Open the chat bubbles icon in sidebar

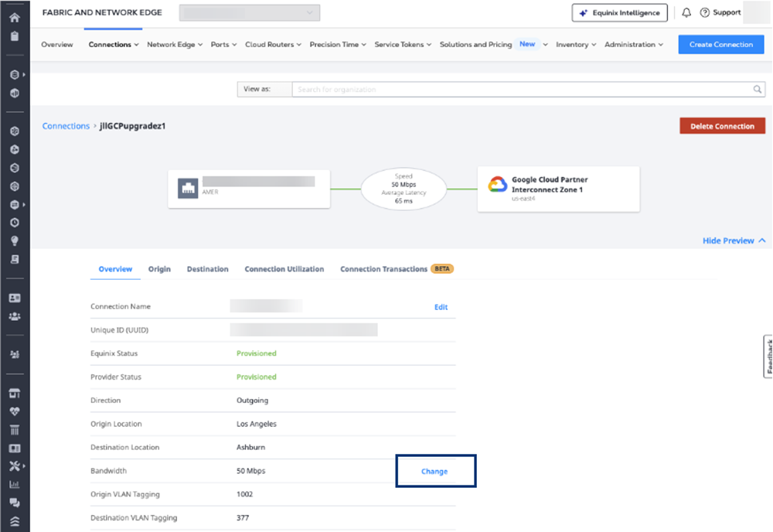pyautogui.click(x=14, y=503)
